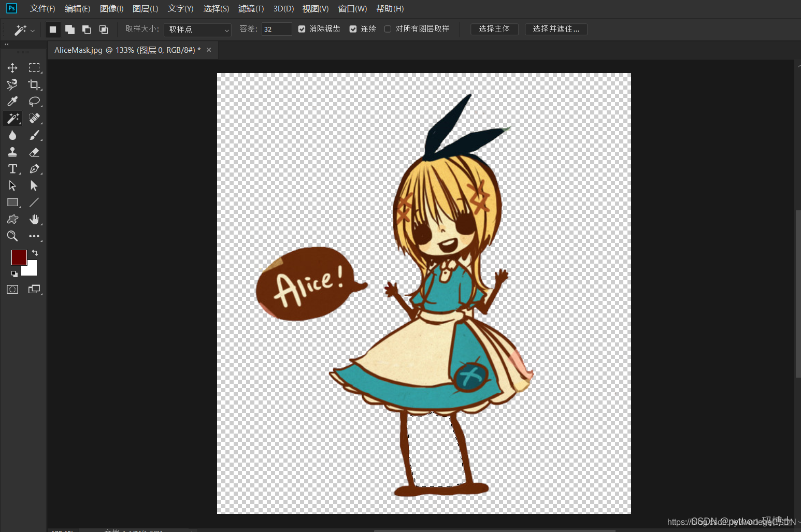Choose Subtract from Selection mode
The image size is (801, 532).
(x=87, y=30)
